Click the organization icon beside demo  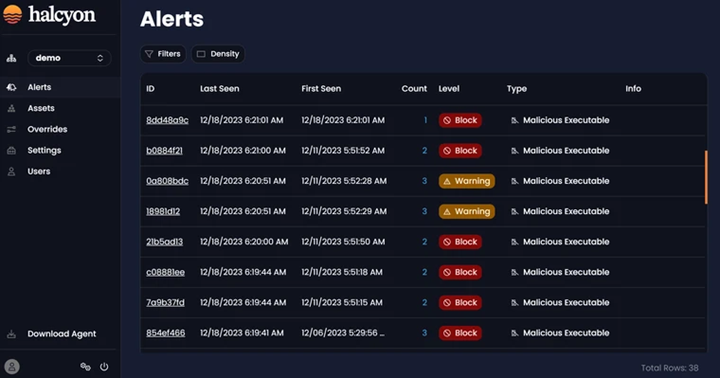pos(11,58)
